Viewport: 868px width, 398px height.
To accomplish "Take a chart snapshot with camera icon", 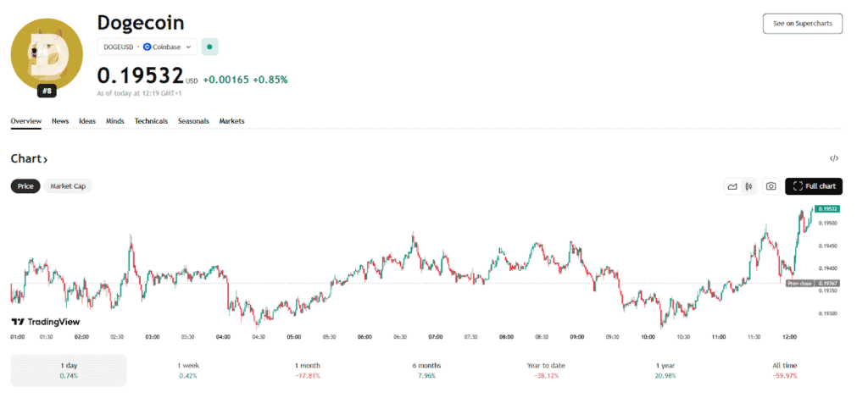I will point(771,186).
